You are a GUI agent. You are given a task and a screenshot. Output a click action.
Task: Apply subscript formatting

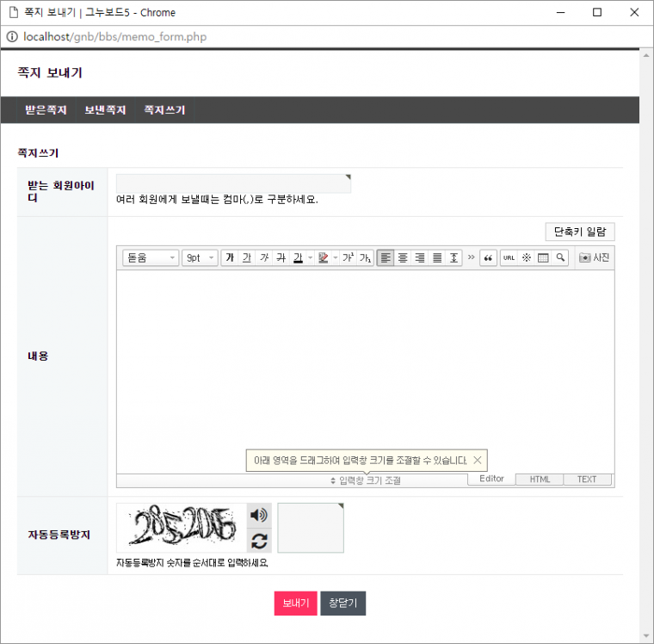(x=365, y=257)
